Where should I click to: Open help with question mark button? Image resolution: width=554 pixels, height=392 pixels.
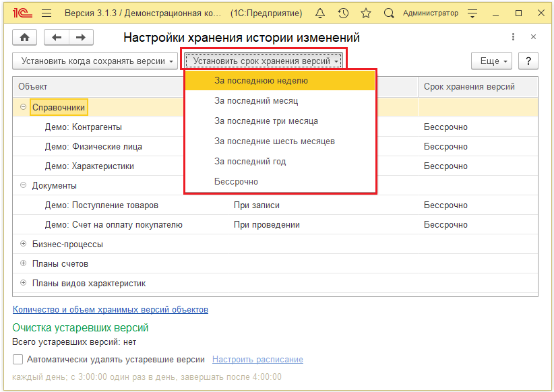[528, 61]
